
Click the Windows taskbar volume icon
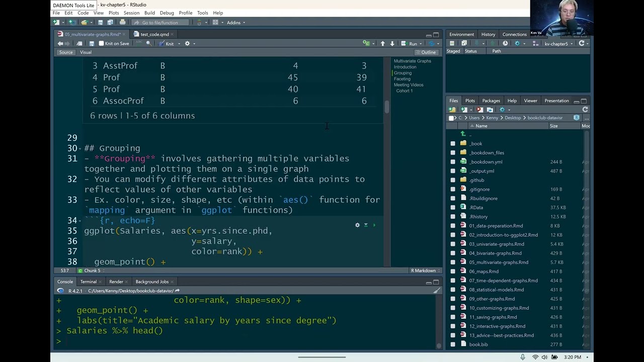(x=545, y=357)
